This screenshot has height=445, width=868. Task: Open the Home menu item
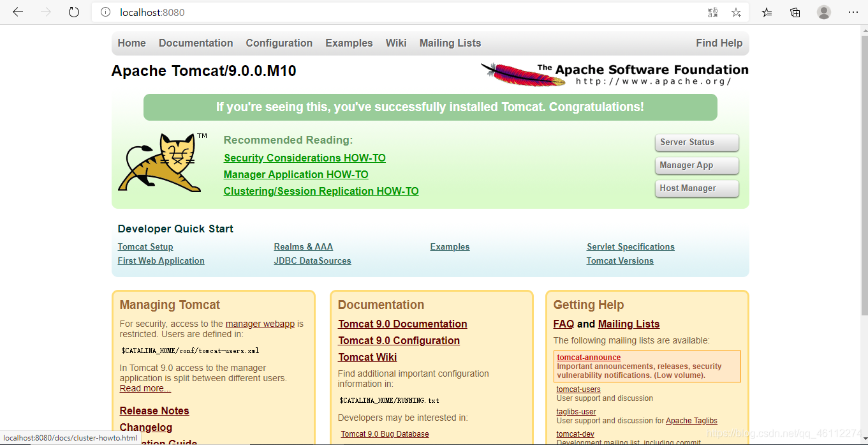pyautogui.click(x=131, y=43)
